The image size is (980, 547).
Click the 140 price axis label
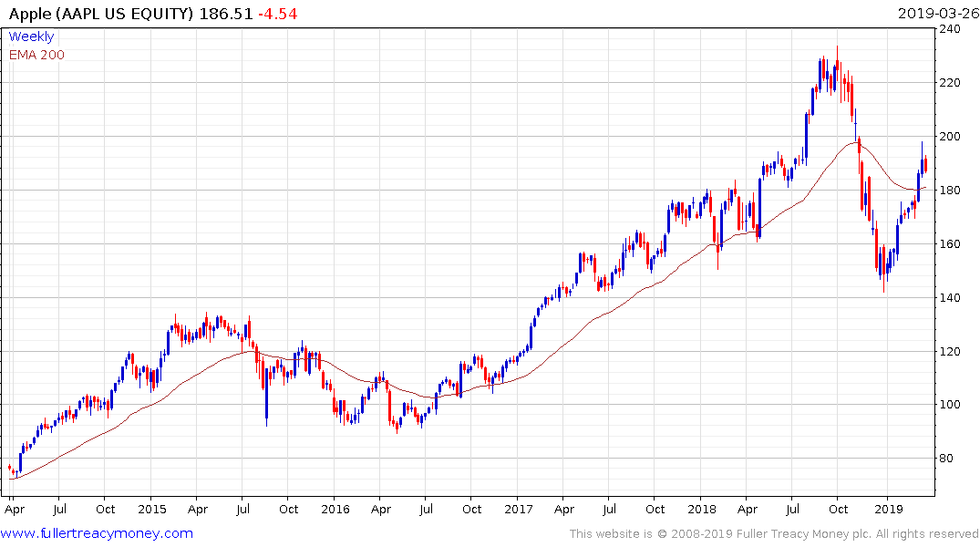950,297
